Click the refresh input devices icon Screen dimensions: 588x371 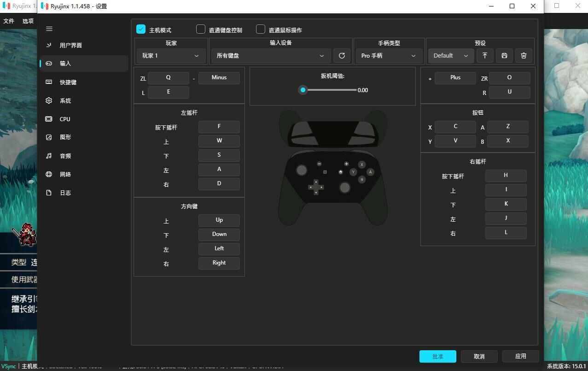342,56
